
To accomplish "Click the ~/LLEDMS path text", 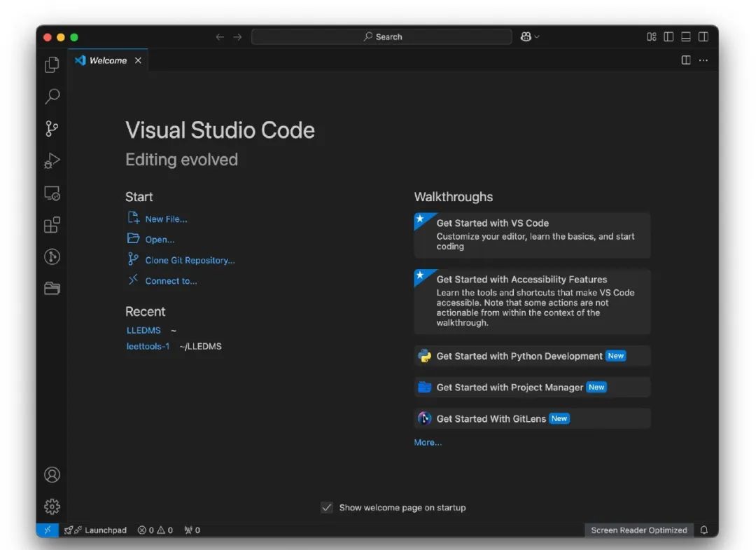I will 201,346.
